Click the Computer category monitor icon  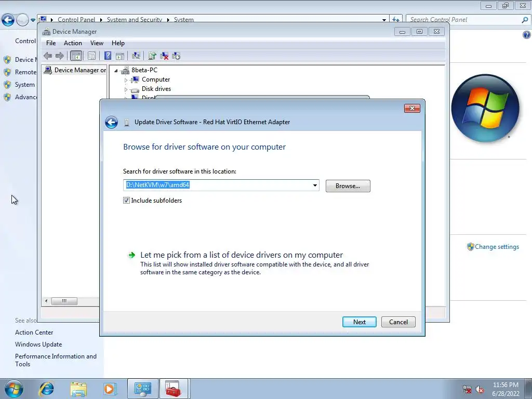pos(135,79)
